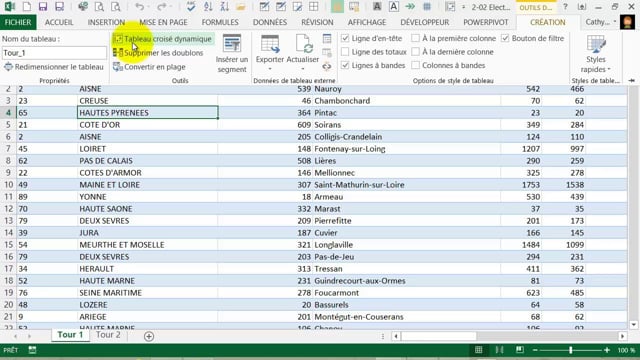Open the AFFICHAGE tab

tap(367, 22)
